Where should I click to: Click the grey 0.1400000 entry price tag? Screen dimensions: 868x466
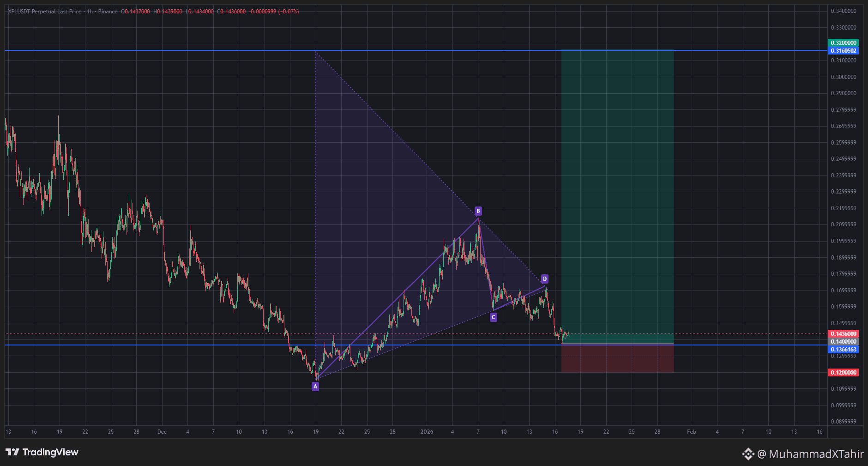[x=844, y=342]
